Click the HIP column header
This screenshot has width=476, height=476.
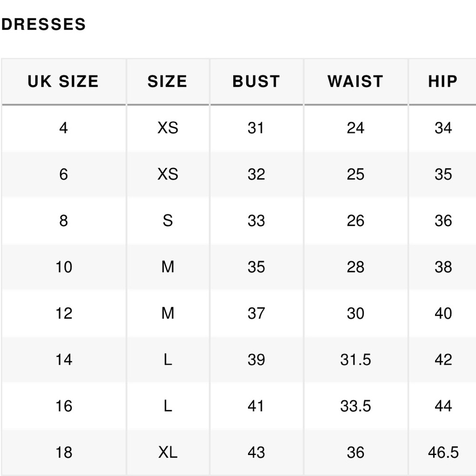point(443,81)
